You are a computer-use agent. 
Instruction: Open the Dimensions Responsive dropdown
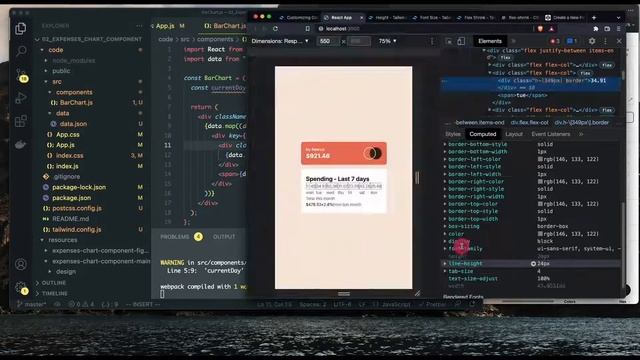click(280, 41)
